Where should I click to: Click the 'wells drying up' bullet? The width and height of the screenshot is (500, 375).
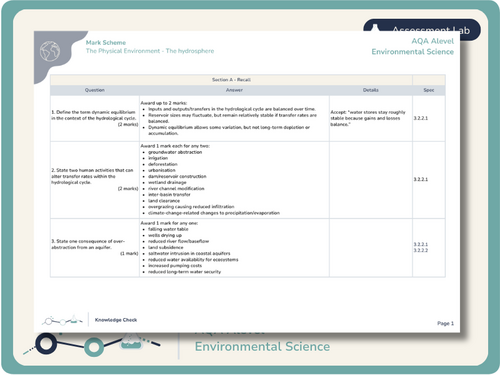coord(165,235)
